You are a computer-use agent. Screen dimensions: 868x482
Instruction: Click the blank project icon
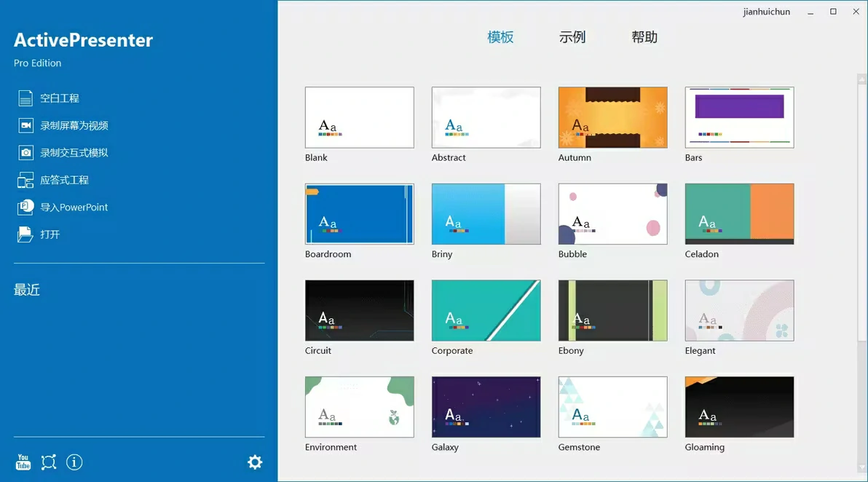[x=25, y=98]
